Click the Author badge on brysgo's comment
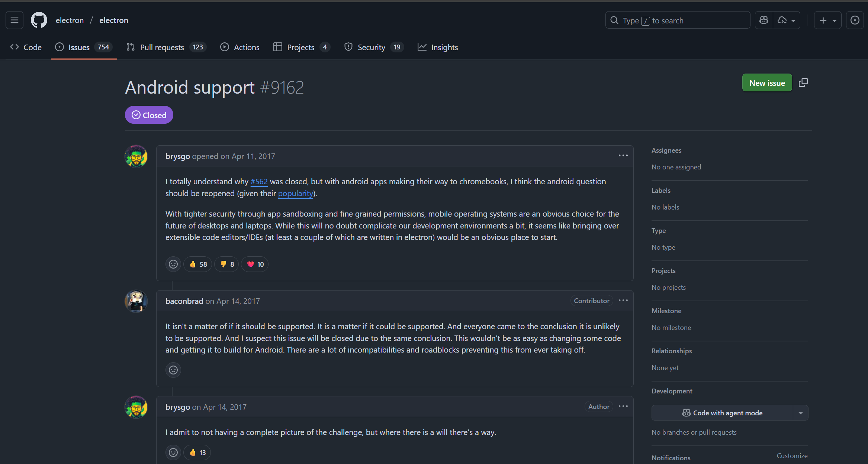This screenshot has height=464, width=868. 599,406
